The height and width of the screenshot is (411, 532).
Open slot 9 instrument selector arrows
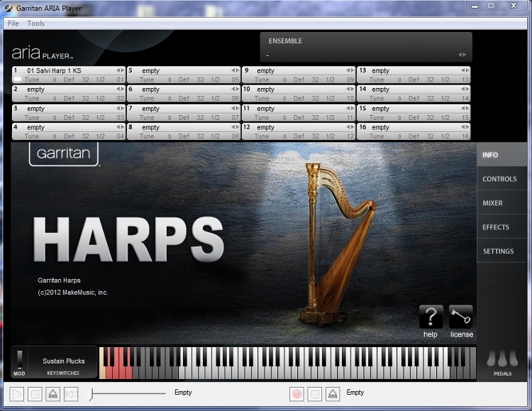coord(350,70)
